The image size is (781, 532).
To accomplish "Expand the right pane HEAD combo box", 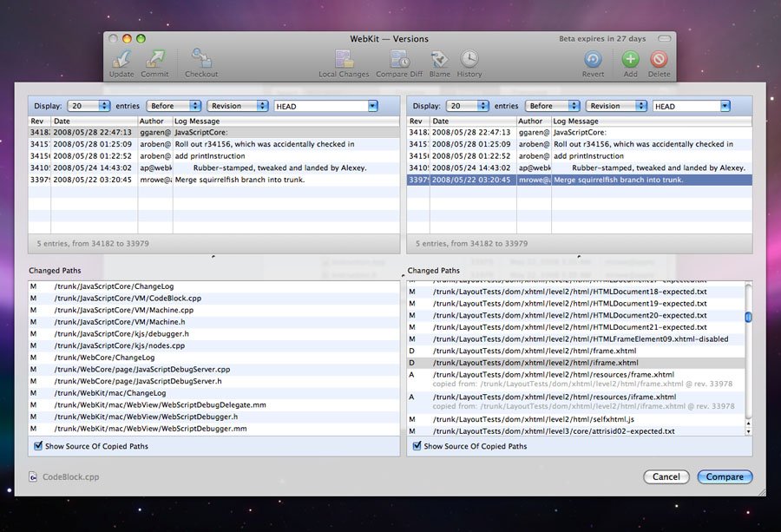I will 725,106.
